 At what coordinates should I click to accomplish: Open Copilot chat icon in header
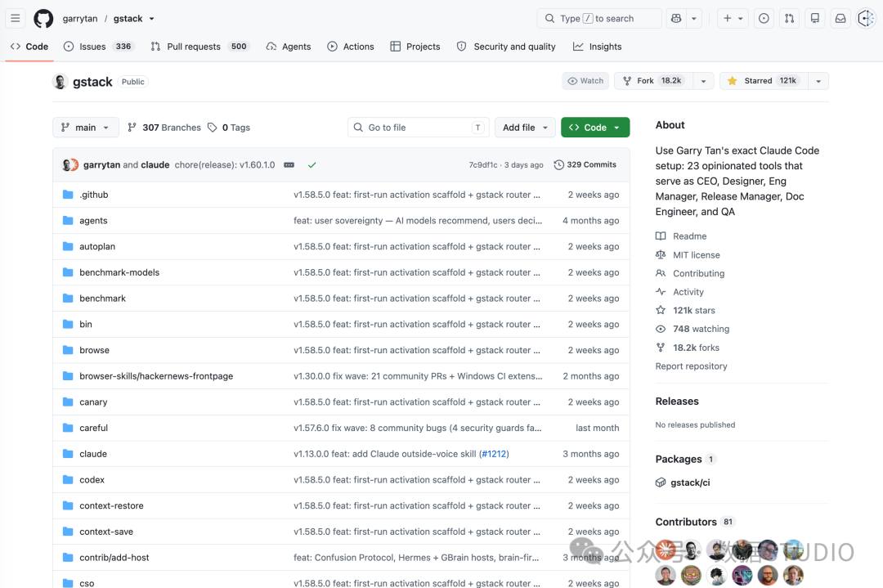676,19
